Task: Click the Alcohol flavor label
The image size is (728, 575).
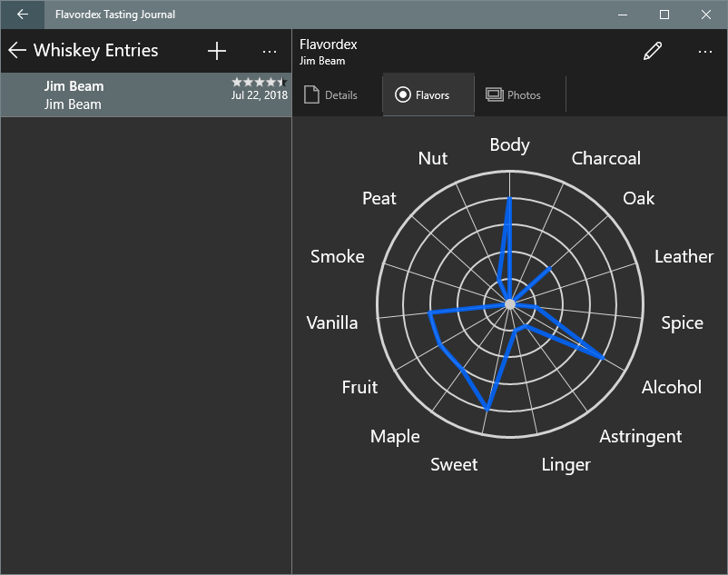Action: click(672, 387)
